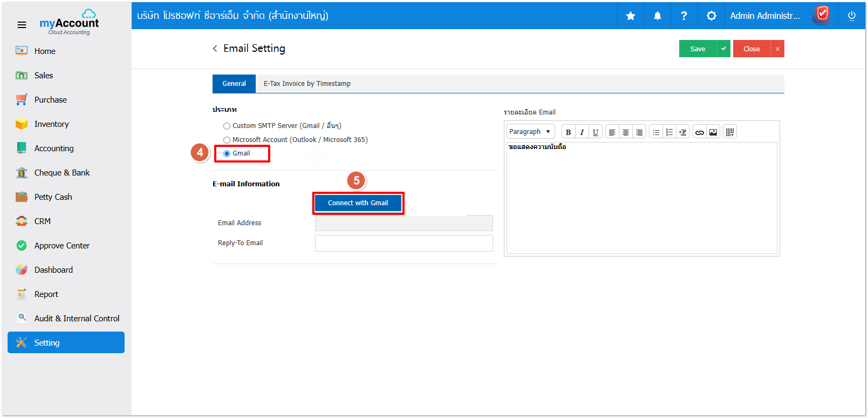The height and width of the screenshot is (418, 868).
Task: Click the red Close button
Action: click(x=751, y=49)
